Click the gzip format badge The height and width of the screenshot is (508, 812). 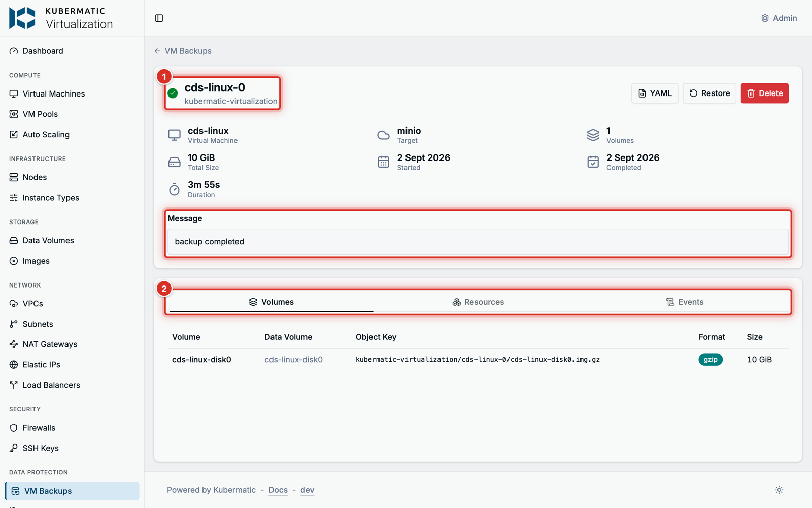[710, 359]
